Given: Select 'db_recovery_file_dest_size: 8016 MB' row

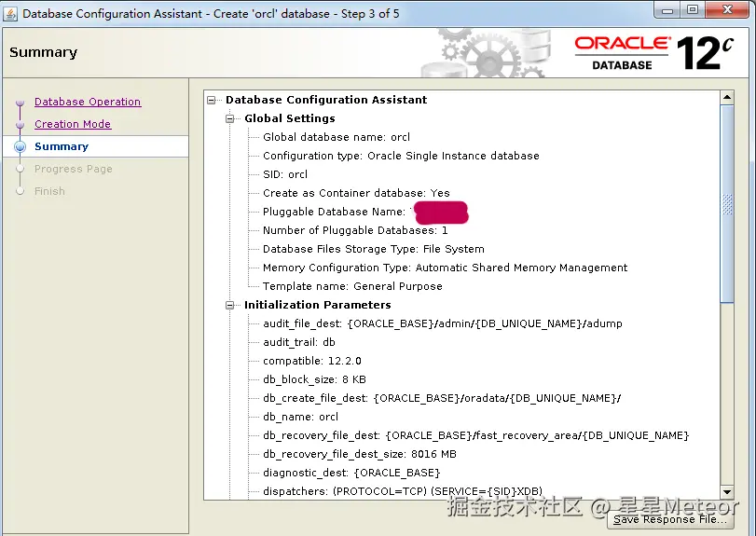Looking at the screenshot, I should 359,455.
